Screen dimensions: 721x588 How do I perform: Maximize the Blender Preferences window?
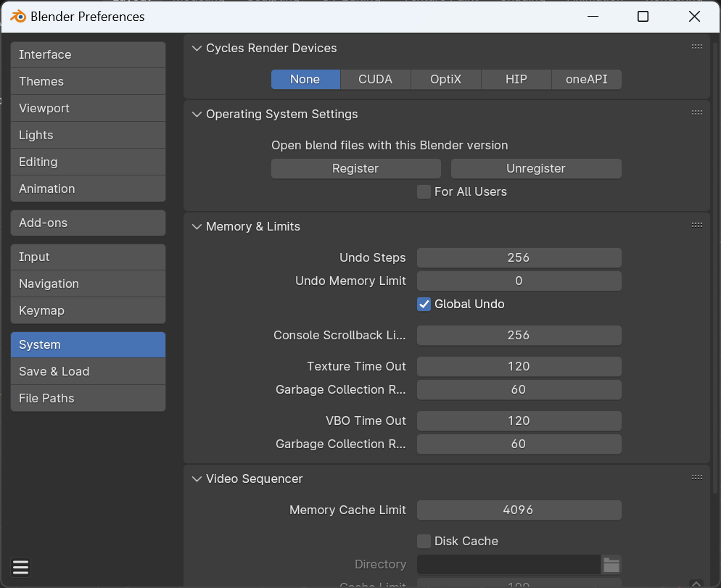tap(643, 17)
